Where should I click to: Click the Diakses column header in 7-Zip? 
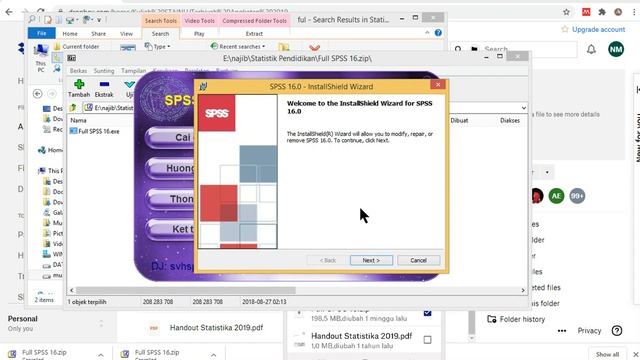[510, 120]
